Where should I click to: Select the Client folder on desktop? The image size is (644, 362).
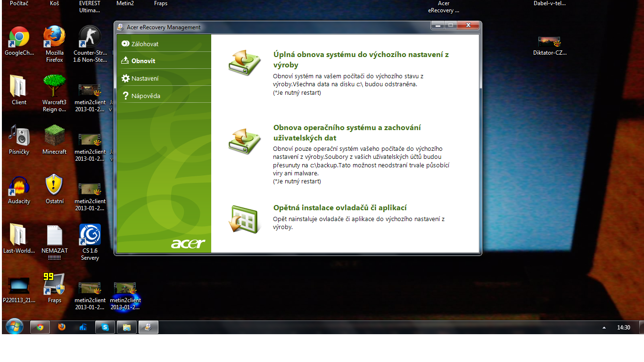tap(19, 90)
